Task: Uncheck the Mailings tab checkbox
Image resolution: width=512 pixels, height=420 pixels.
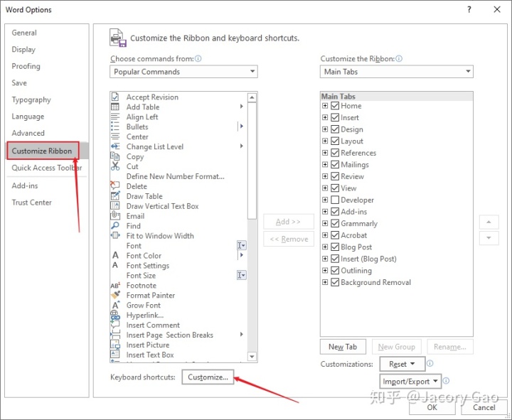Action: [335, 164]
